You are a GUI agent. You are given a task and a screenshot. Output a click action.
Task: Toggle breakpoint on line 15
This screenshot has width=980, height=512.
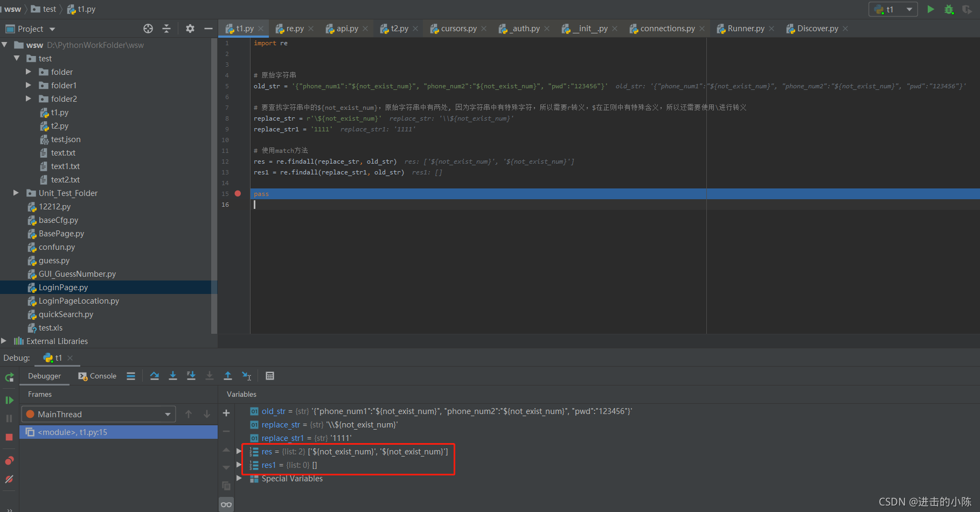pyautogui.click(x=238, y=193)
